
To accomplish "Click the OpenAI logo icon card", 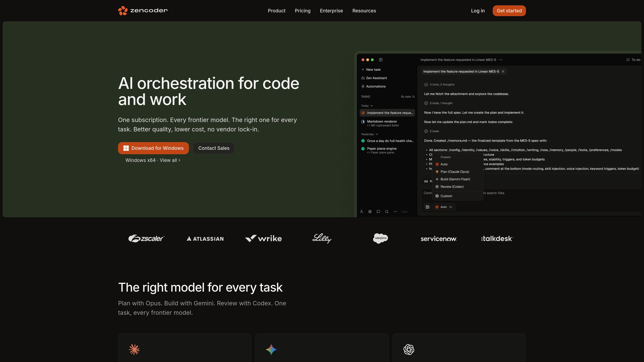I will click(x=409, y=349).
